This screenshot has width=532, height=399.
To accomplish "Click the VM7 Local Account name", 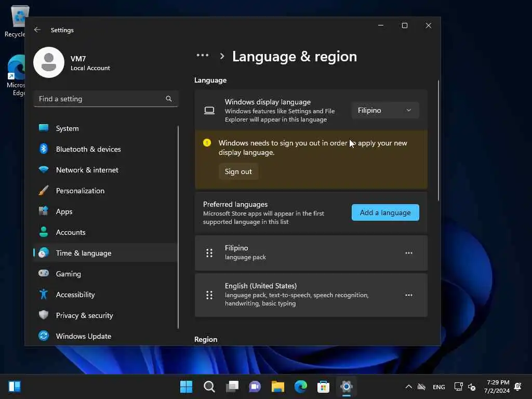I will point(90,63).
